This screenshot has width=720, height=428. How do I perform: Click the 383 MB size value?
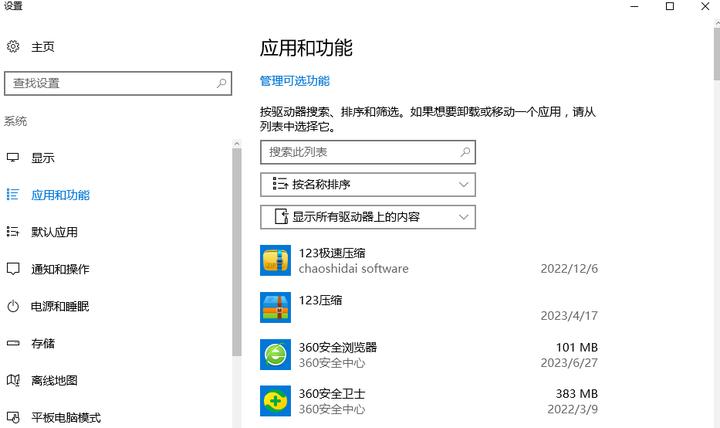(x=577, y=394)
